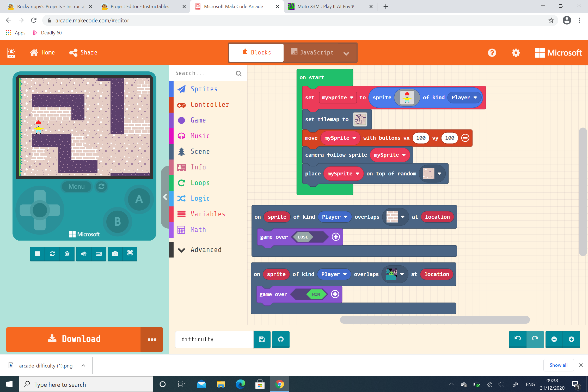Mute the simulator sound
588x392 pixels.
[x=83, y=254]
